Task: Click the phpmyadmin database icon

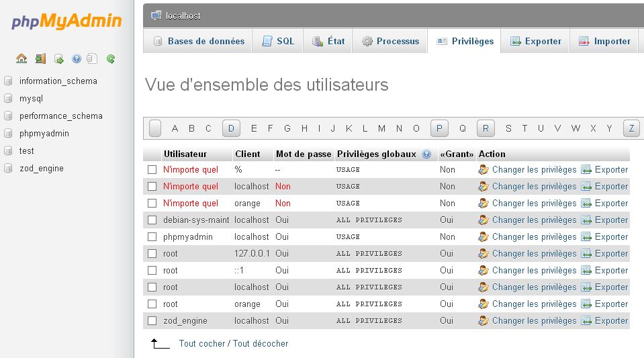Action: click(8, 133)
